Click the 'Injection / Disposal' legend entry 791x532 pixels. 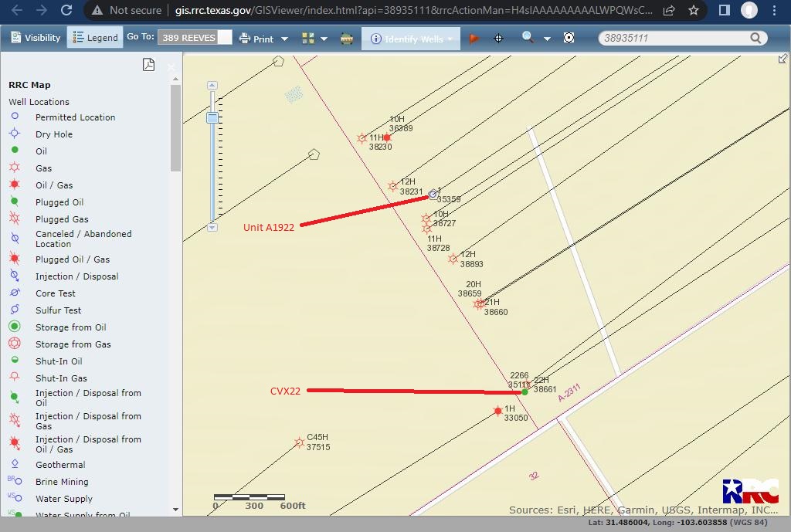pyautogui.click(x=77, y=277)
